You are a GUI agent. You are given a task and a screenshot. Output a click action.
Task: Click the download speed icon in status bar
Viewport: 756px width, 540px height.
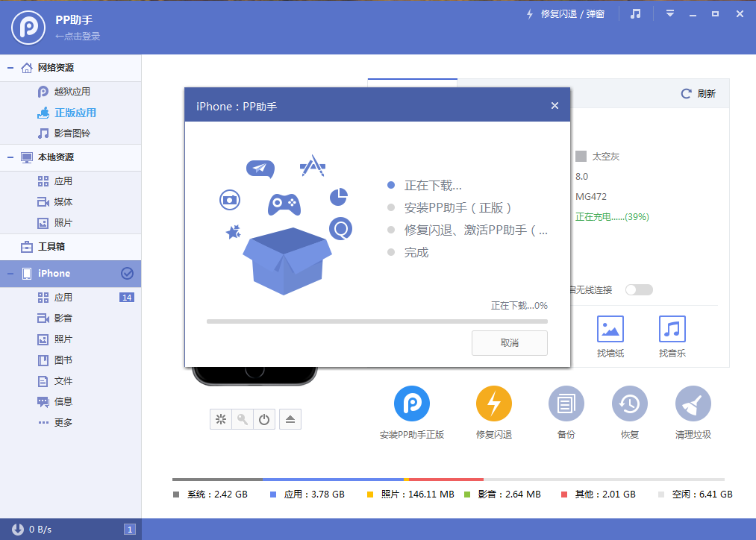click(x=18, y=530)
